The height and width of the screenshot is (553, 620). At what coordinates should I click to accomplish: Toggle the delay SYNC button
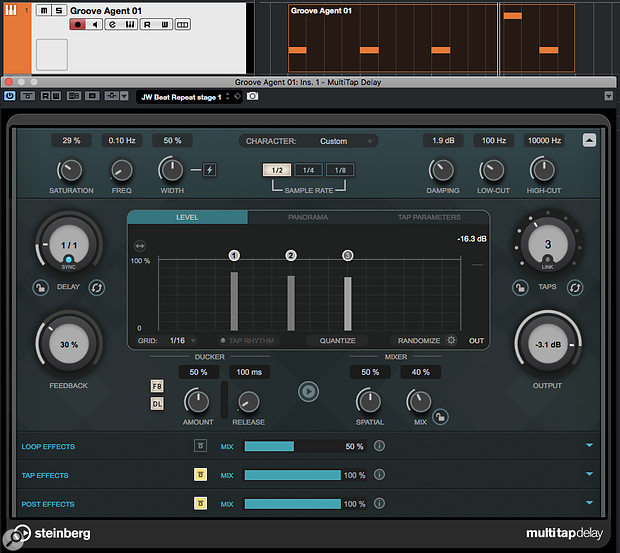[69, 260]
